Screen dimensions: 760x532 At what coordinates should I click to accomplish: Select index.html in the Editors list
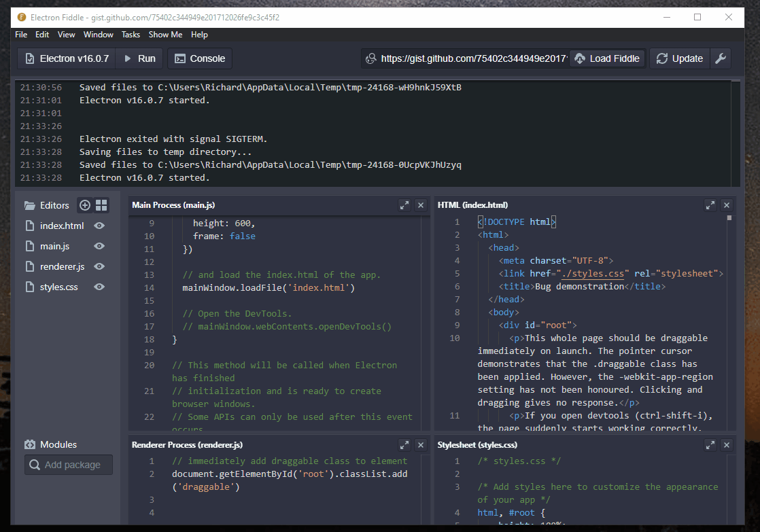[62, 226]
